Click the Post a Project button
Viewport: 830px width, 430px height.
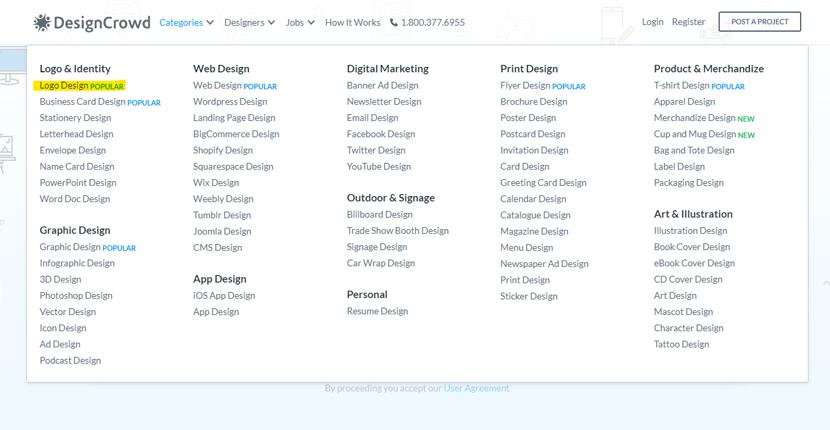760,22
